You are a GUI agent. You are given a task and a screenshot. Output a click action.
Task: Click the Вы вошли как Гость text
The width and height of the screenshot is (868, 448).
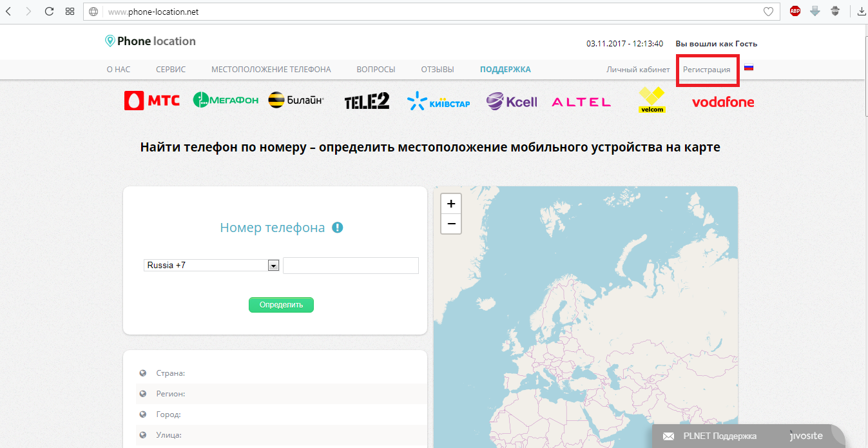716,44
